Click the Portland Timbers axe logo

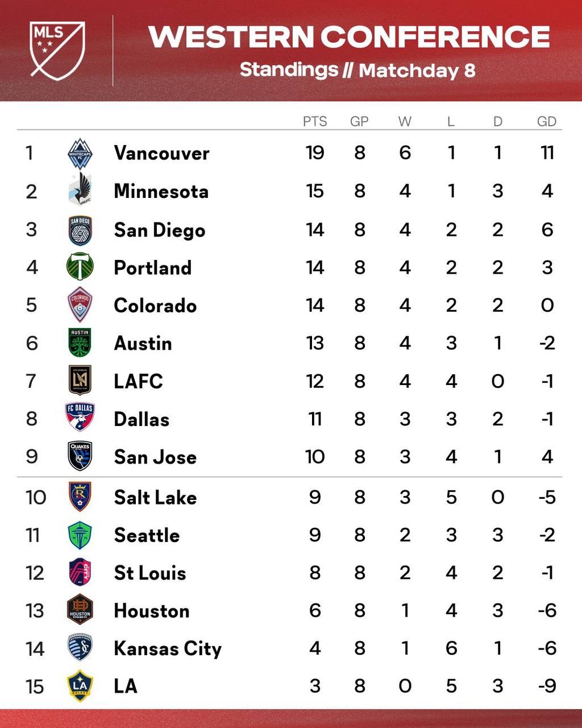click(80, 267)
